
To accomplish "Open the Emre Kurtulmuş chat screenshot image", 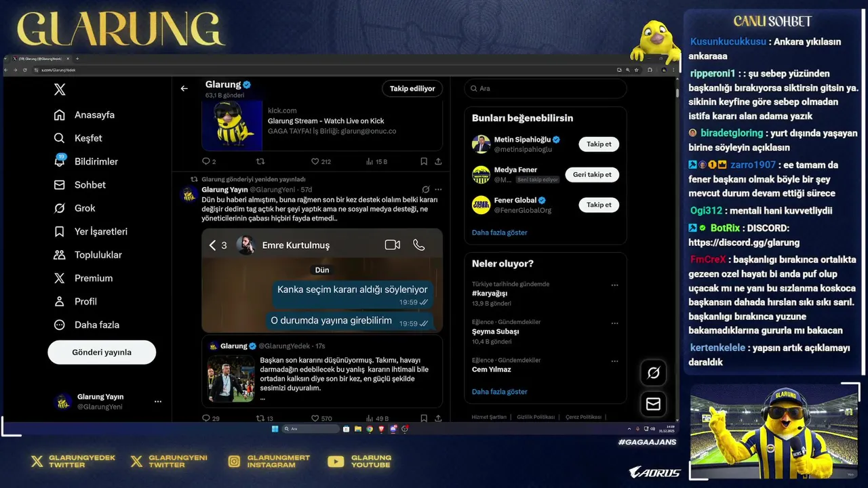I will click(x=322, y=280).
